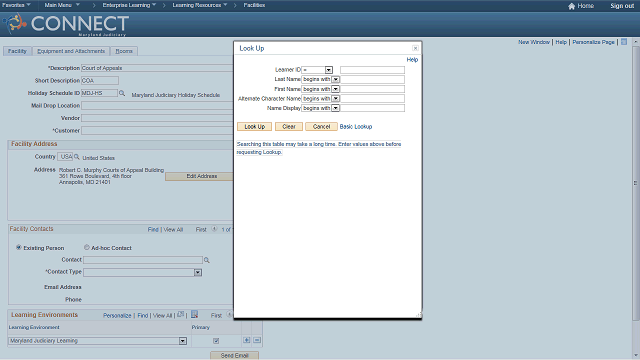Click Find link in Learning Environments header
This screenshot has width=640, height=360.
[143, 316]
